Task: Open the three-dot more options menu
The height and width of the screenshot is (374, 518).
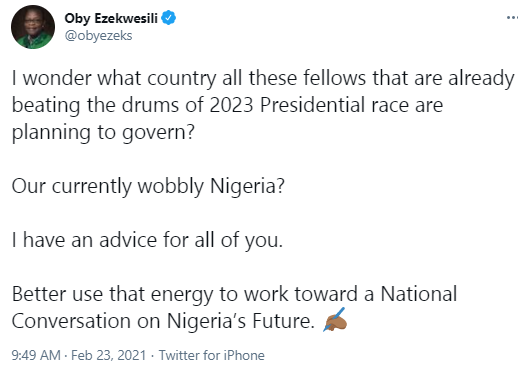Action: 512,17
